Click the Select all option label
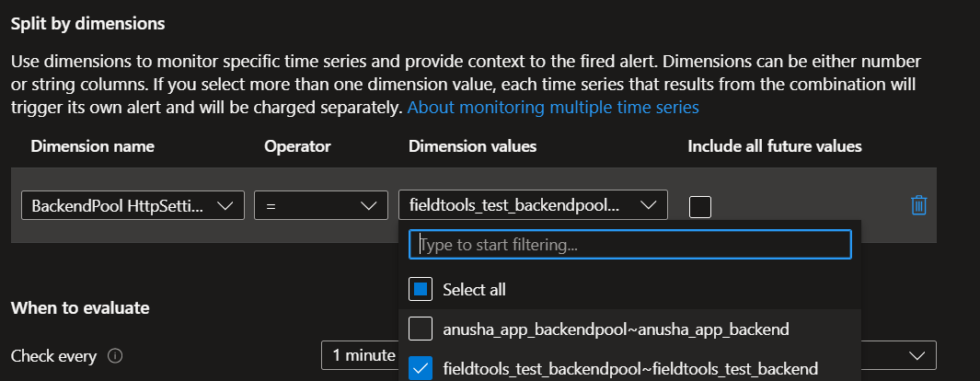 (x=475, y=290)
